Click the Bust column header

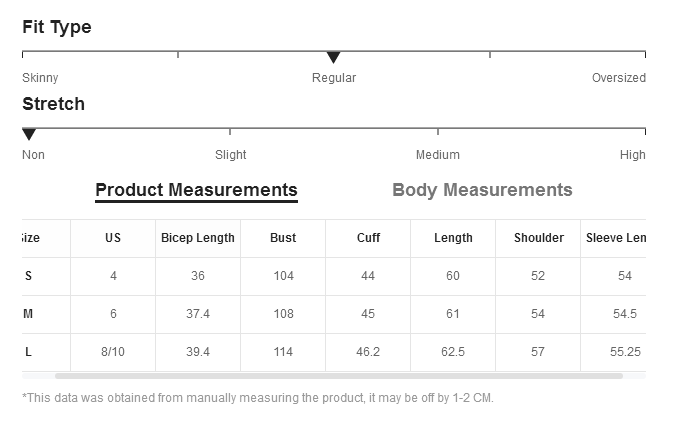(x=283, y=238)
